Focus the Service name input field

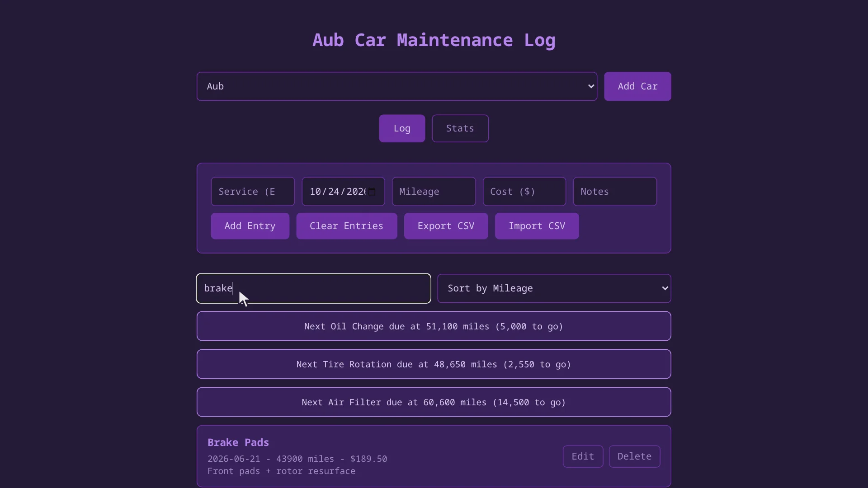tap(253, 192)
